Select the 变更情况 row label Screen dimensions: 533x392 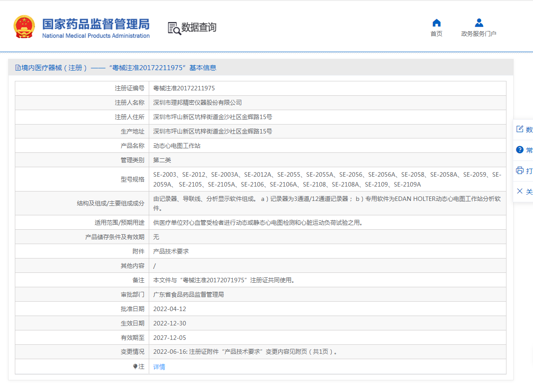(133, 352)
